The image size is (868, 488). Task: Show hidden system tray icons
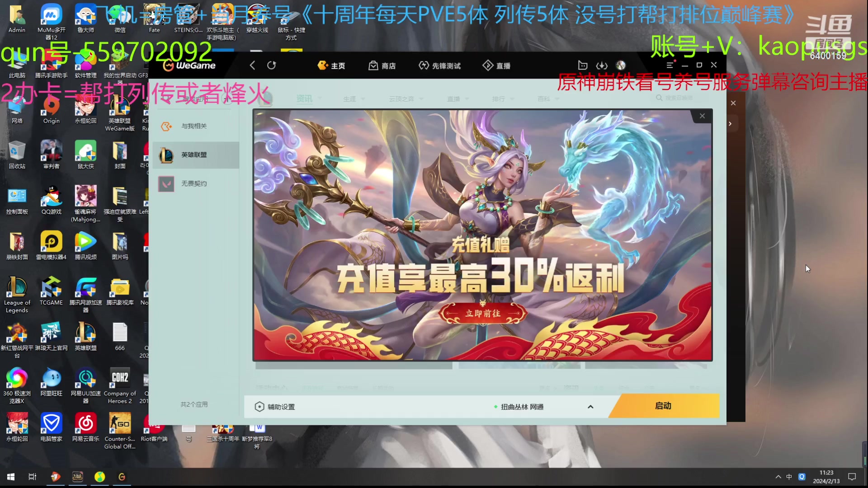[x=778, y=477]
